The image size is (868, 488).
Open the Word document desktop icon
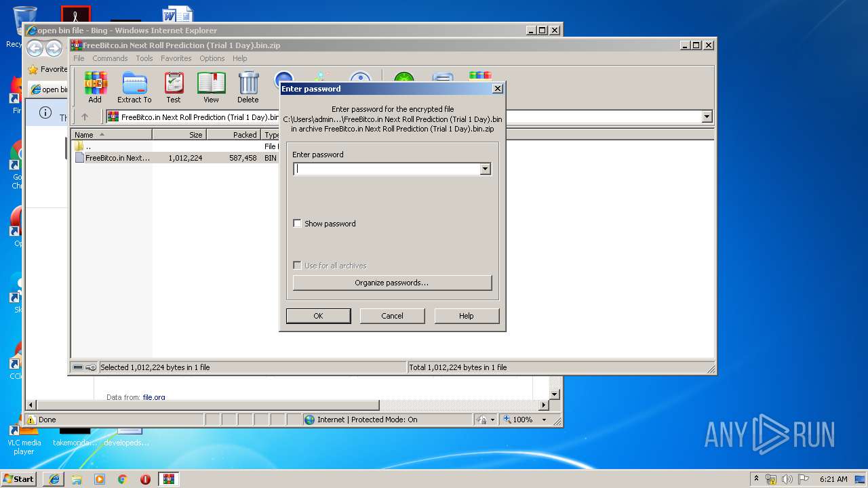(x=178, y=15)
